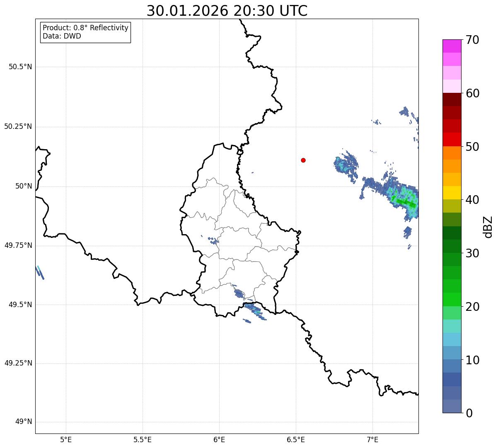This screenshot has width=498, height=448.
Task: Click the "Data: DWD" label
Action: pos(62,36)
